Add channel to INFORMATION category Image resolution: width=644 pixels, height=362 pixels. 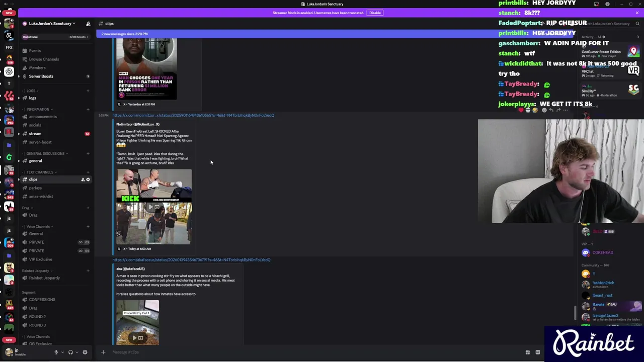pos(88,109)
